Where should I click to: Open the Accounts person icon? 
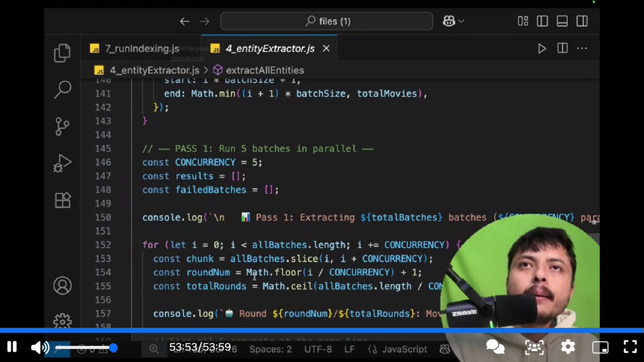(63, 285)
